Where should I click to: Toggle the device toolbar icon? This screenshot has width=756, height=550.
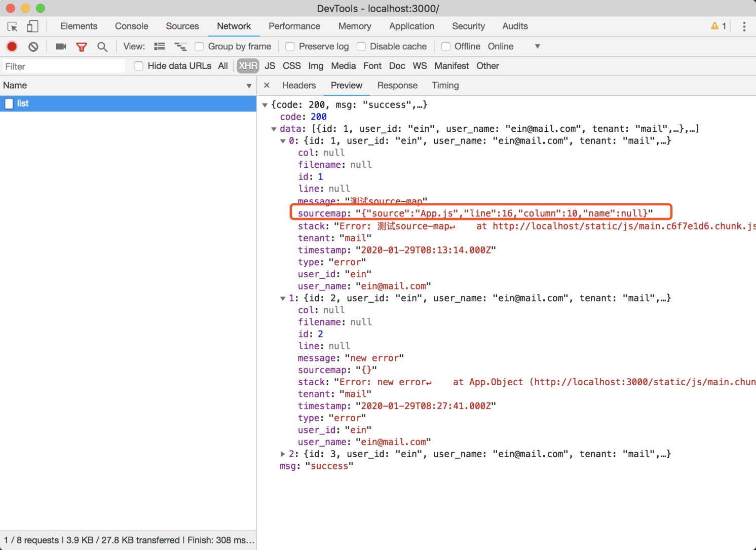coord(32,26)
